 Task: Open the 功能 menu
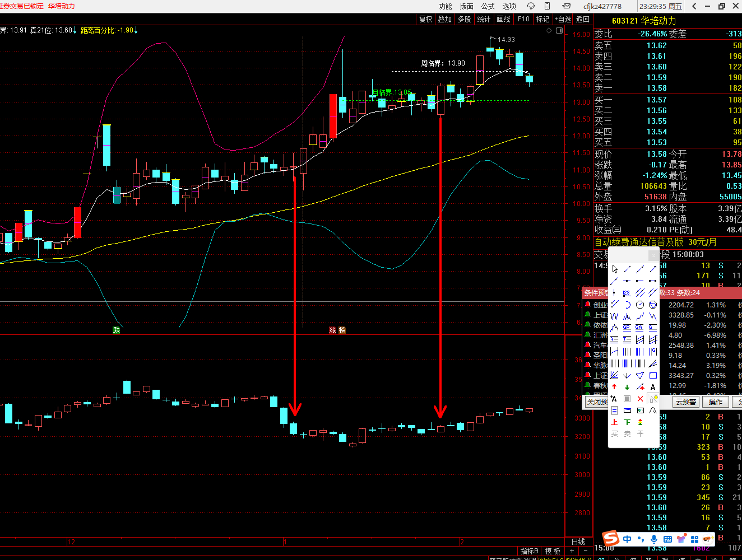pos(446,6)
